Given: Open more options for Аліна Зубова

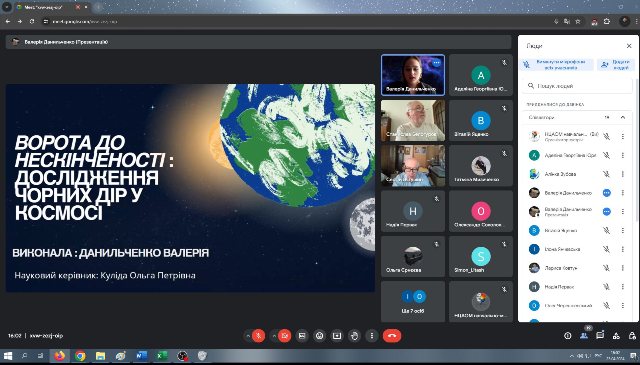Looking at the screenshot, I should (623, 174).
